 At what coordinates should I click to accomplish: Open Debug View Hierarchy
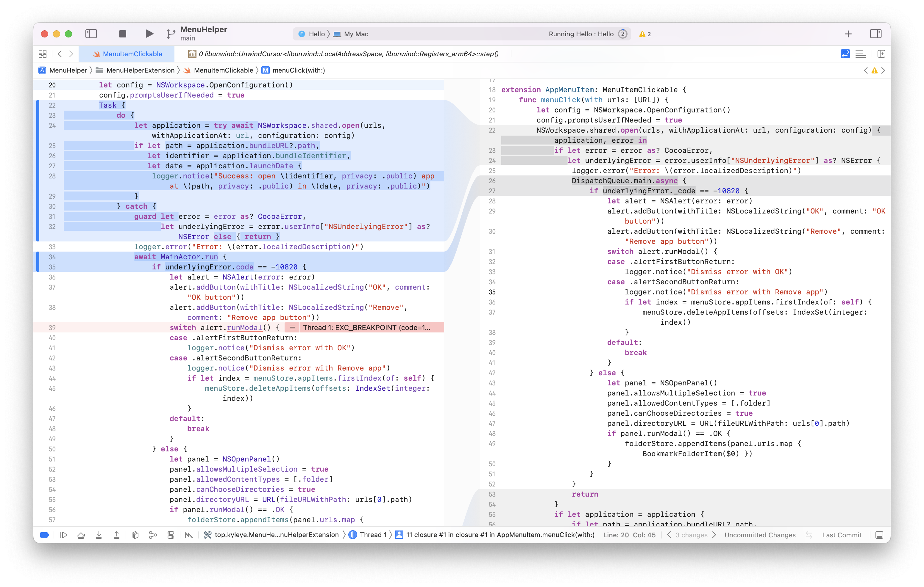coord(135,535)
